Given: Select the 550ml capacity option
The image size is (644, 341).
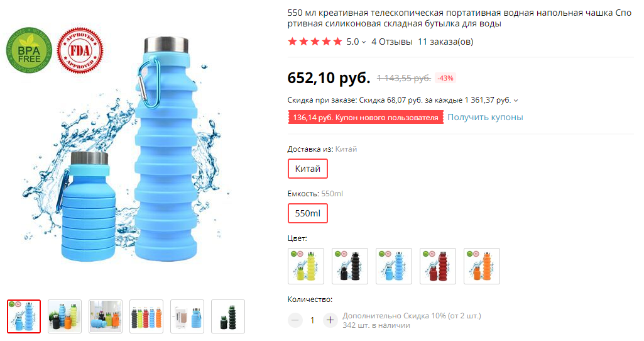Looking at the screenshot, I should (308, 213).
